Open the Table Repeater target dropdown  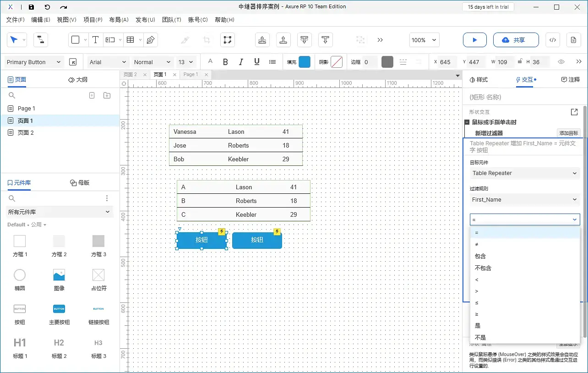[x=524, y=173]
